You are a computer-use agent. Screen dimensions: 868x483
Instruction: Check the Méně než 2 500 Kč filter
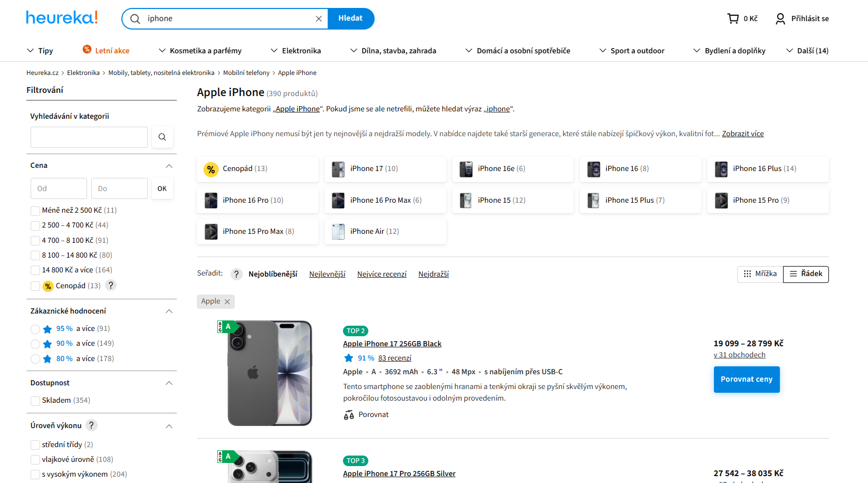35,211
